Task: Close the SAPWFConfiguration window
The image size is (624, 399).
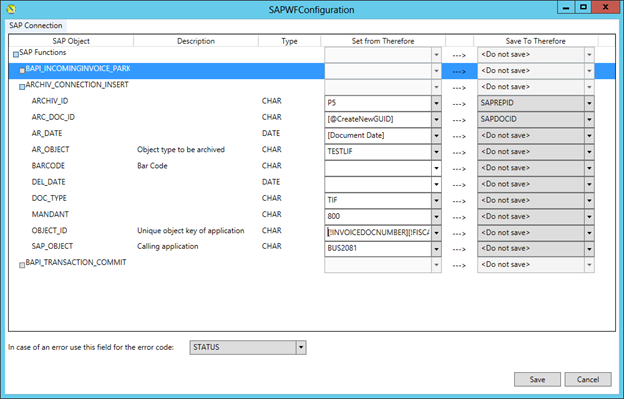Action: click(x=605, y=7)
